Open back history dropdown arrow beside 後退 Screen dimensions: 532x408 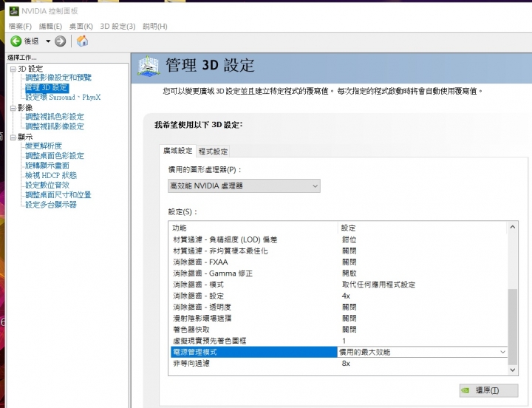(x=48, y=41)
